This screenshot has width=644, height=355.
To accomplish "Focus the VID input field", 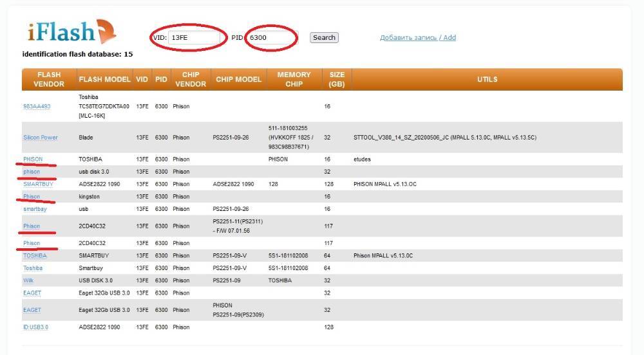I will coord(194,38).
